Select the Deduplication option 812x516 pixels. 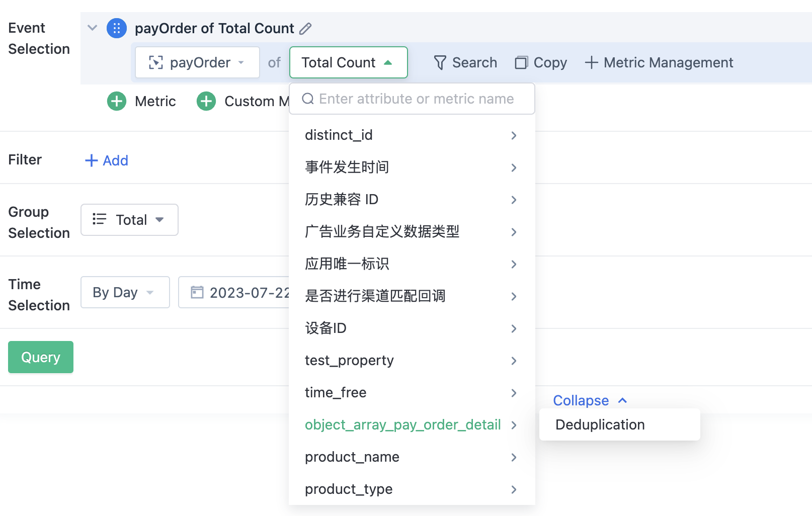[x=599, y=424]
